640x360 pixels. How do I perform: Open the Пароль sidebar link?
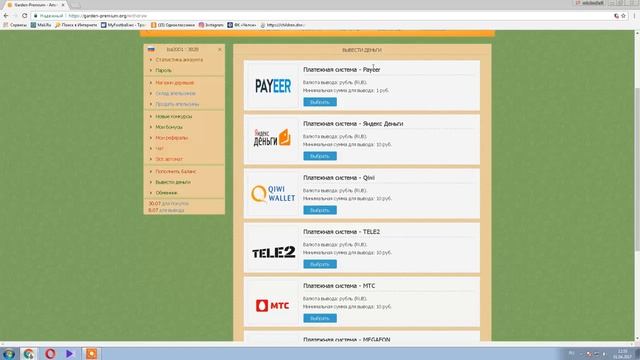pyautogui.click(x=163, y=71)
